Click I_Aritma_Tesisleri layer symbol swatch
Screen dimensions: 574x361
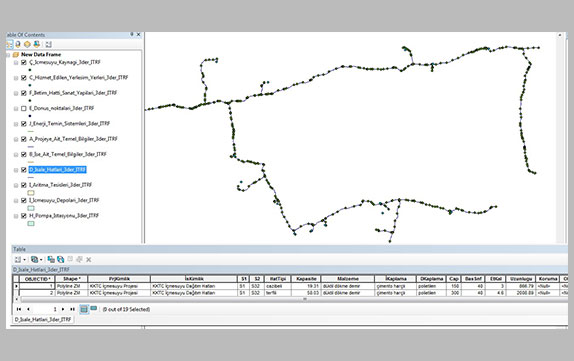31,193
